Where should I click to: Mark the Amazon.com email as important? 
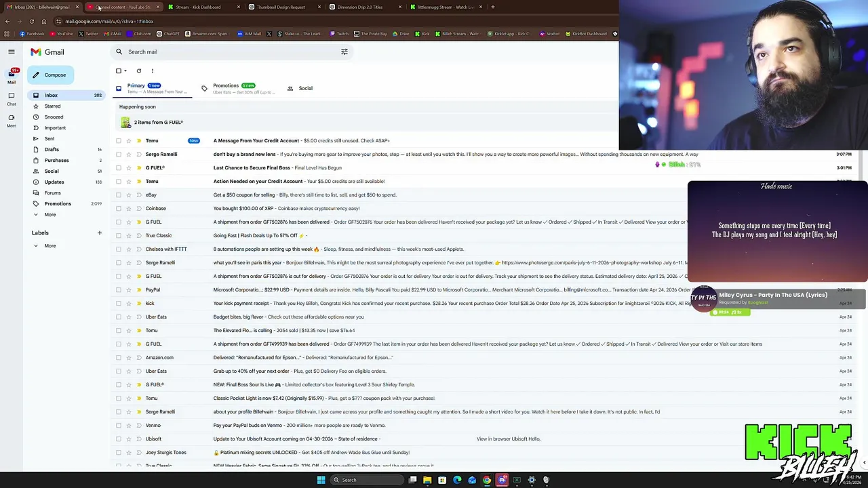138,358
